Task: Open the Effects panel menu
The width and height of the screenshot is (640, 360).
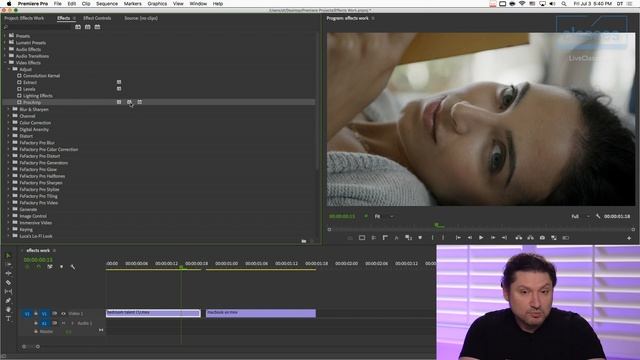Action: click(x=74, y=18)
